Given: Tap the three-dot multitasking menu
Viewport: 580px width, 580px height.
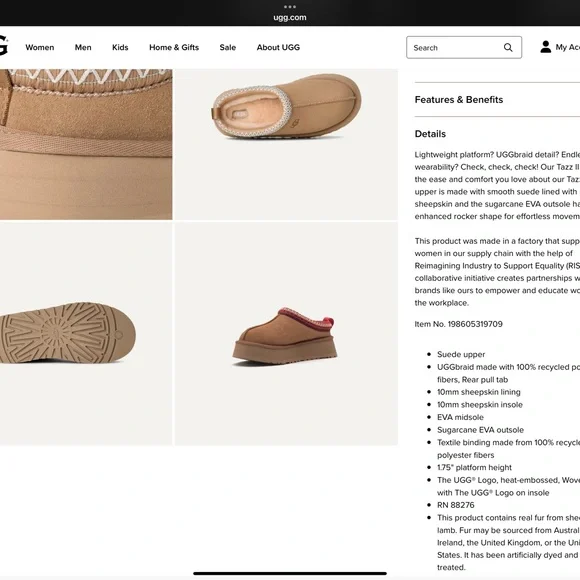Looking at the screenshot, I should [x=290, y=7].
